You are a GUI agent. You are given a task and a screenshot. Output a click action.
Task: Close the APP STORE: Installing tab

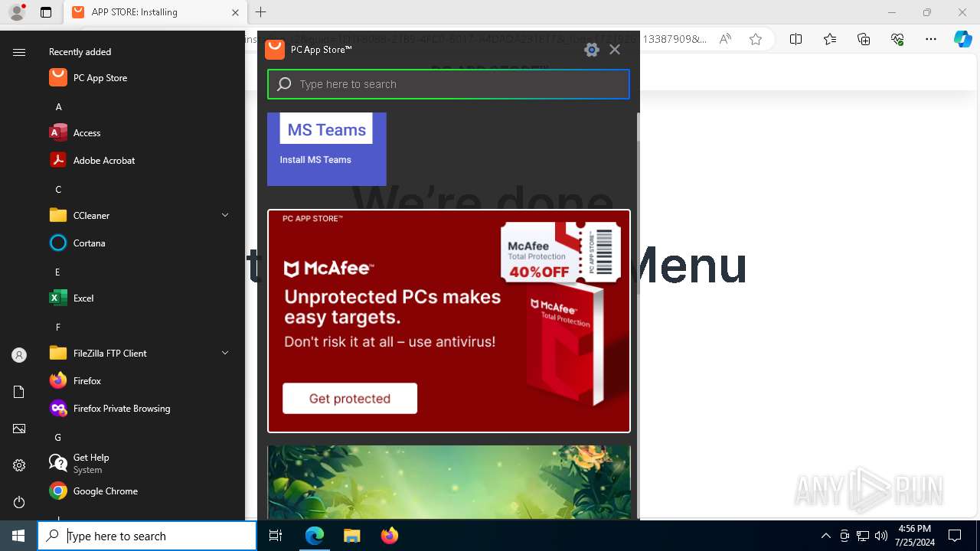click(235, 12)
